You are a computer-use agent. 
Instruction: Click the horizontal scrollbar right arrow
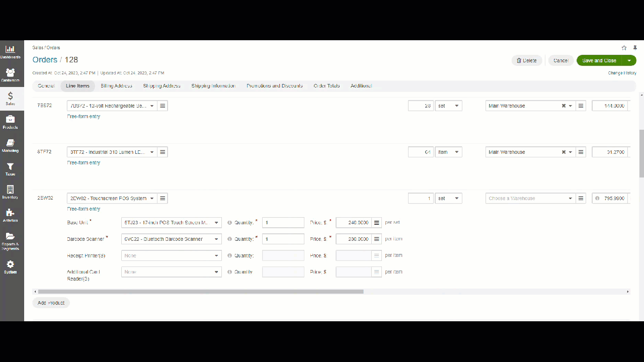[x=628, y=292]
